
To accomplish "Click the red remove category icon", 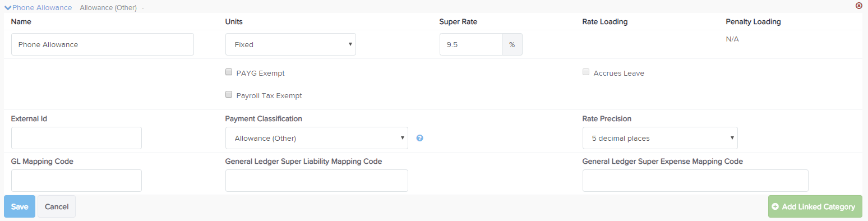I will click(858, 6).
